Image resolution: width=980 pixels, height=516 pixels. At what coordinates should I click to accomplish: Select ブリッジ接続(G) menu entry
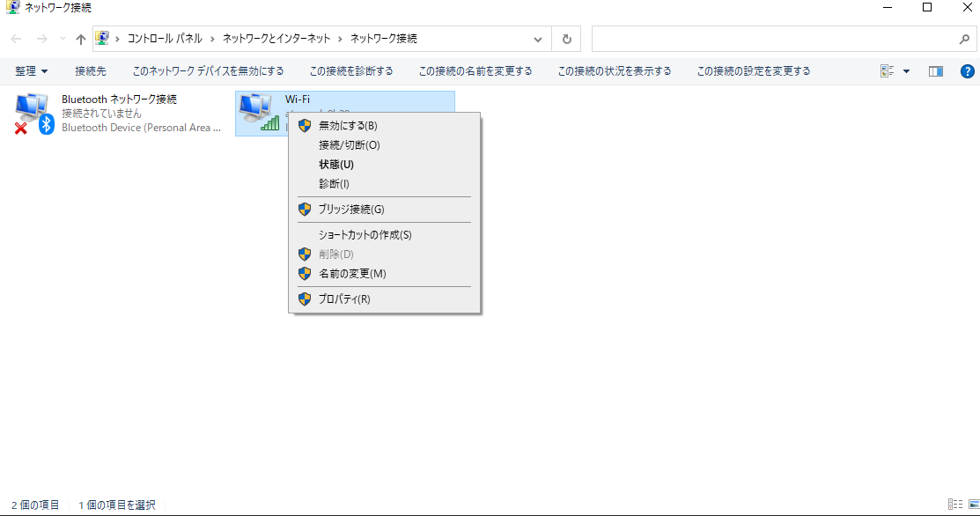[351, 210]
